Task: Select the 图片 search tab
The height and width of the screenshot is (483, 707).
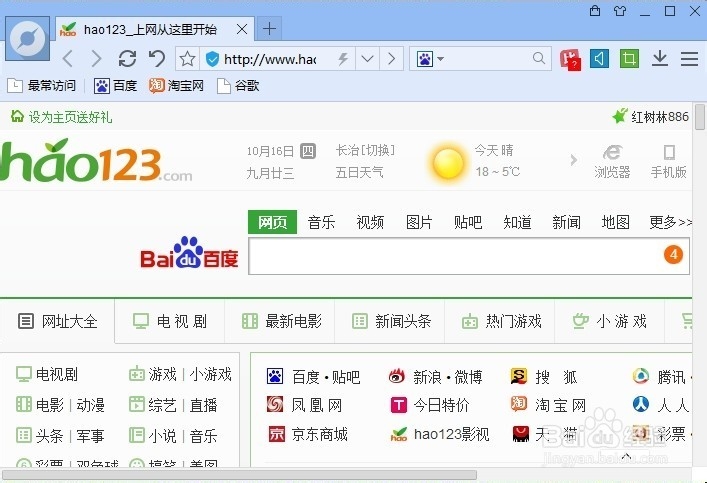Action: click(419, 222)
